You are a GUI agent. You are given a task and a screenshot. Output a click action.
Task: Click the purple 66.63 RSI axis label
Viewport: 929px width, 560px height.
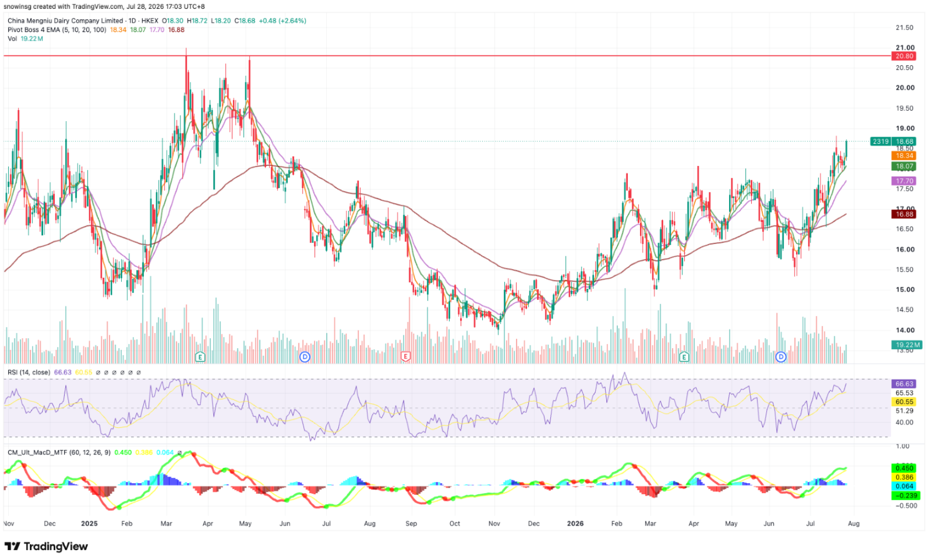(x=904, y=383)
